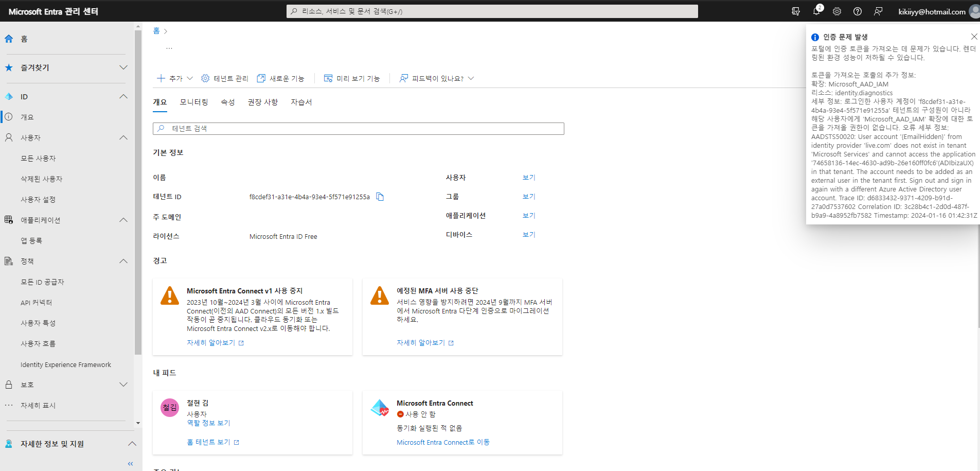This screenshot has height=471, width=980.
Task: Collapse the ID section chevron
Action: [123, 96]
